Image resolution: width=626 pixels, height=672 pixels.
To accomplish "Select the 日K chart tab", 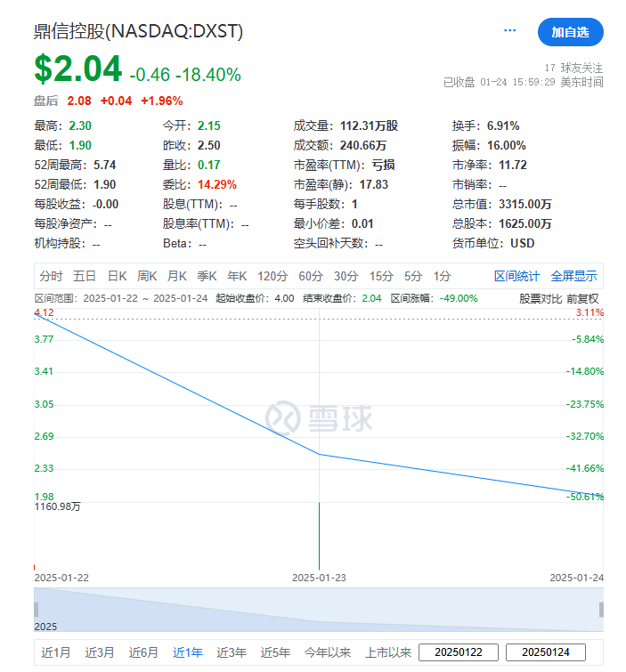I will tap(117, 276).
